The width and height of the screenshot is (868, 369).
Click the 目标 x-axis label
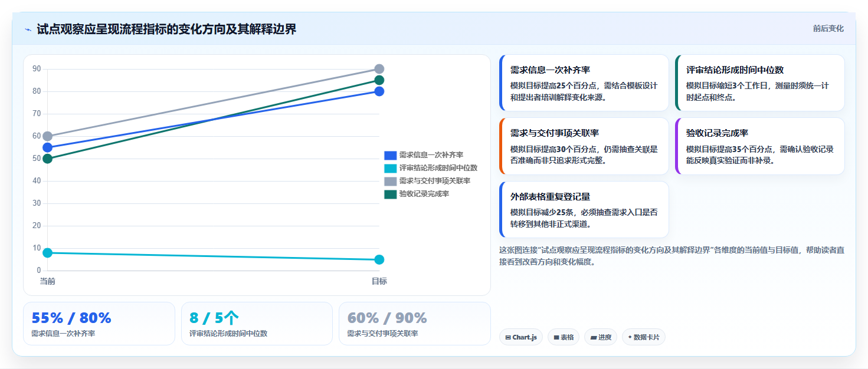point(379,281)
